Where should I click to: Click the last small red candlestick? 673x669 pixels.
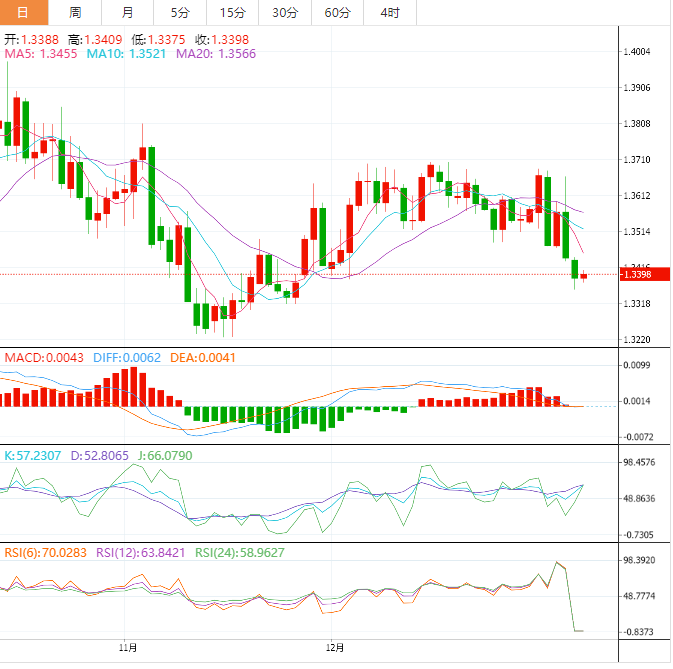click(x=584, y=277)
